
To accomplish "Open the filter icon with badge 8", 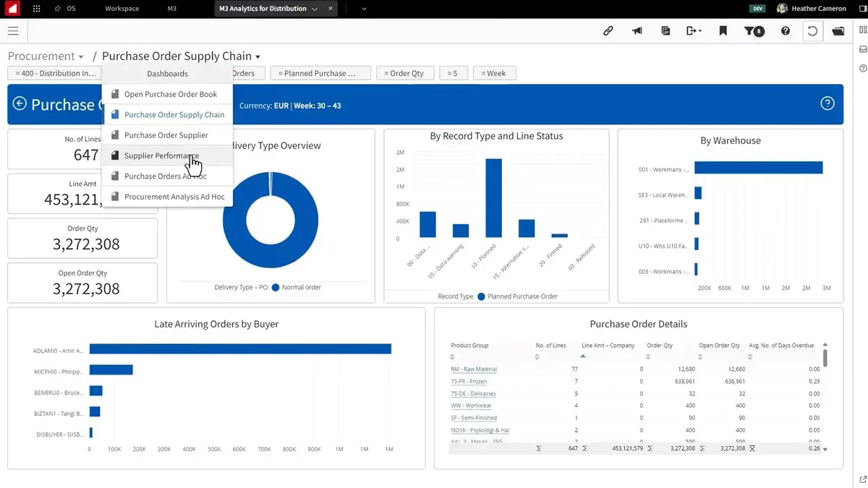I will coord(754,31).
